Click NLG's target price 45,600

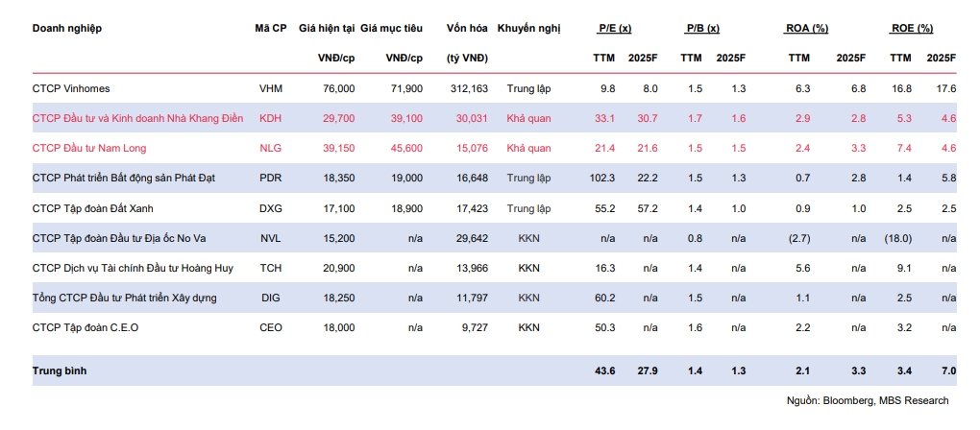point(406,148)
